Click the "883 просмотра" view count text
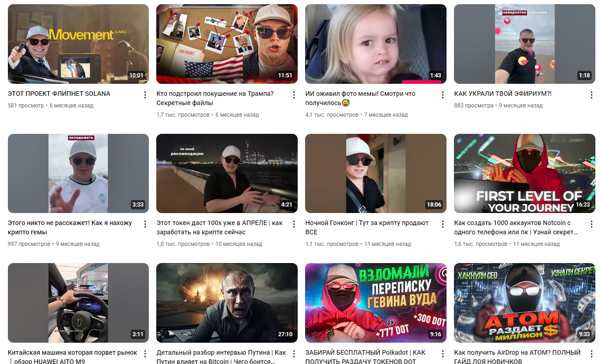 [474, 106]
